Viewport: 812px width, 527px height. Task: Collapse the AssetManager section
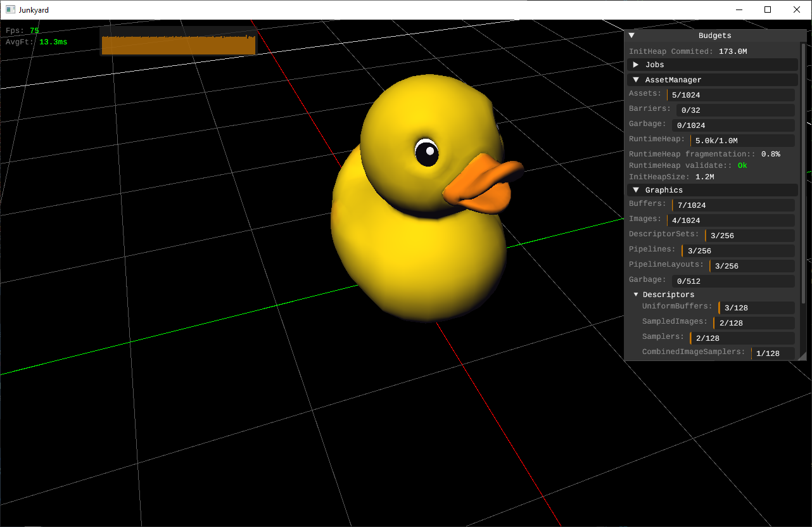tap(636, 80)
